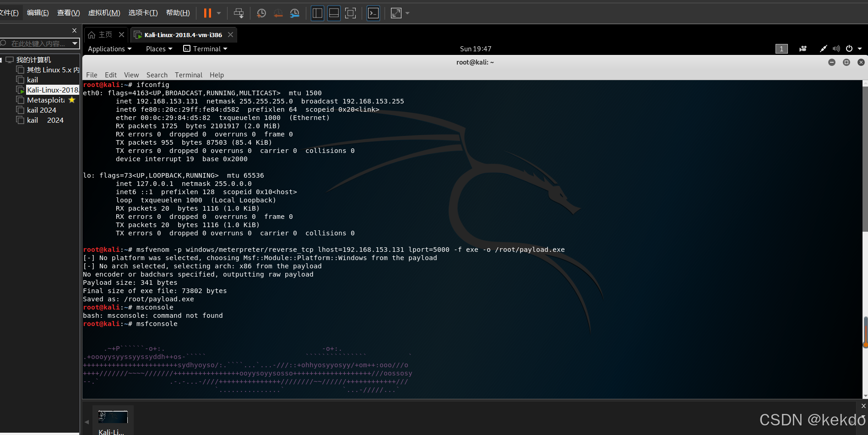
Task: Minimize the root@kali terminal window
Action: (x=832, y=62)
